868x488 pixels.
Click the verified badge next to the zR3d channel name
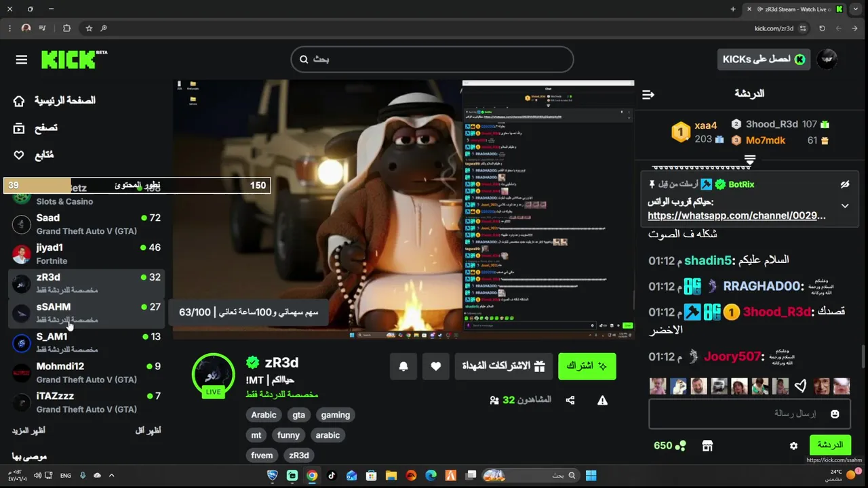pyautogui.click(x=252, y=363)
